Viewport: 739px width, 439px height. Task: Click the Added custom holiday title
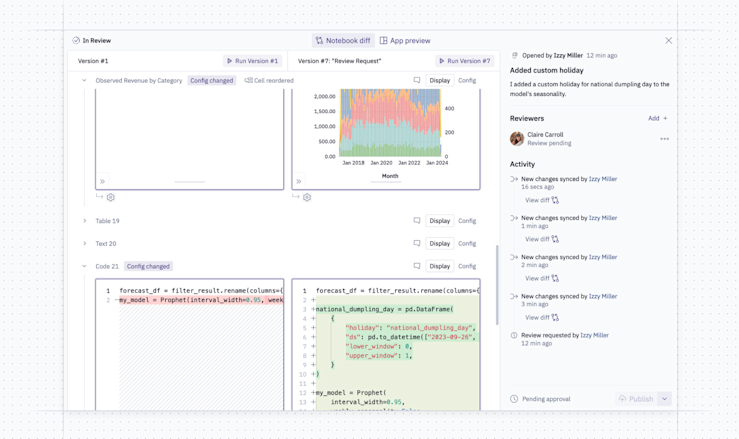(x=547, y=70)
